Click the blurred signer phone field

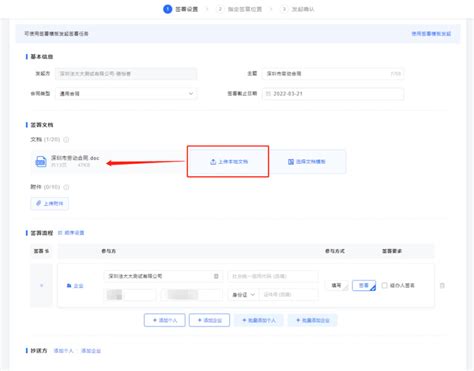point(192,295)
